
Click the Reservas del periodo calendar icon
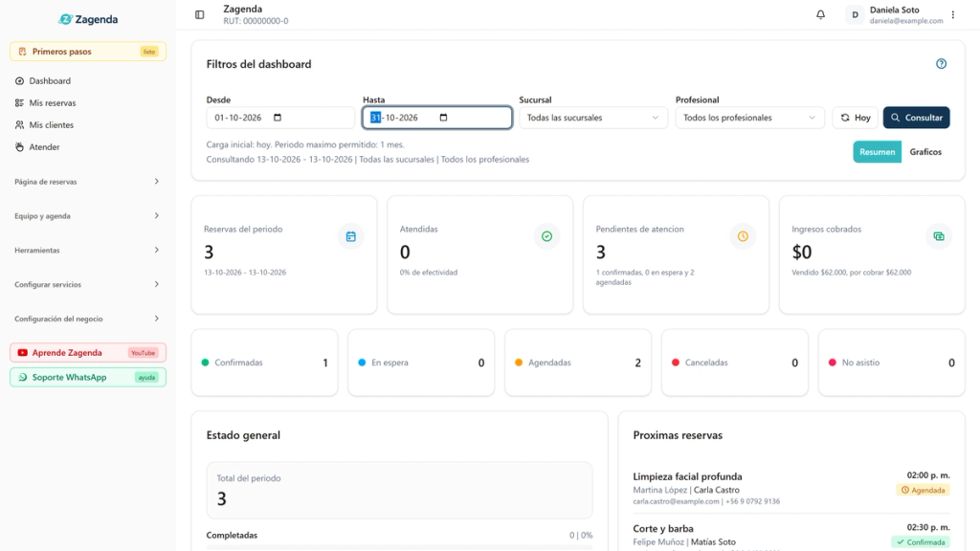click(350, 236)
